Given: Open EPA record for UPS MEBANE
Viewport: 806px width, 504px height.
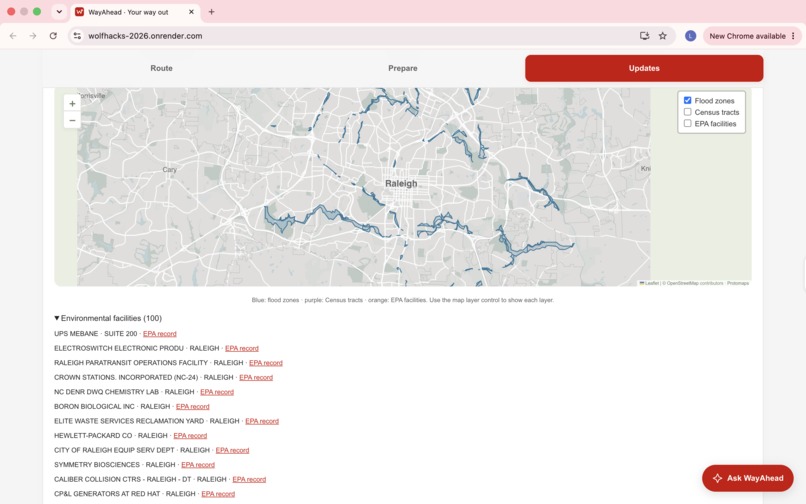Looking at the screenshot, I should click(x=159, y=334).
